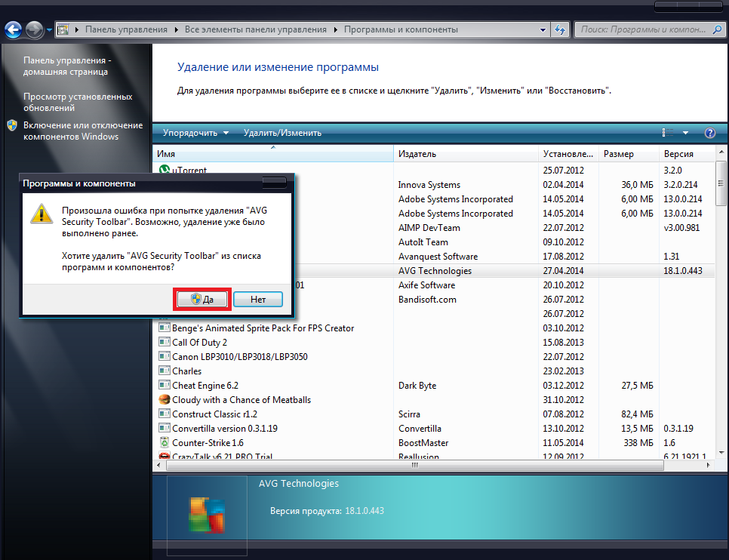Click the burger icon of Cloudy with Meatballs
Image resolution: width=729 pixels, height=560 pixels.
click(164, 399)
